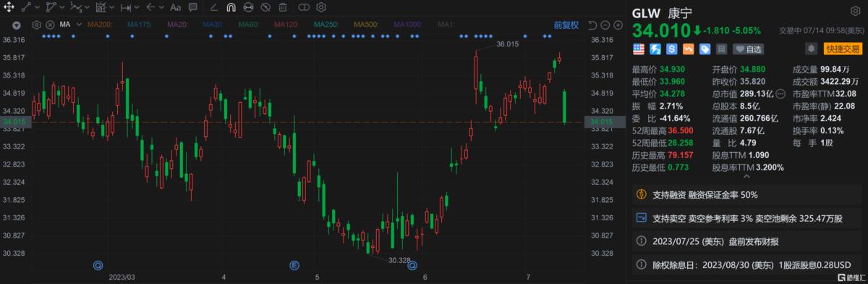Click the E earnings marker on timeline

click(x=294, y=265)
